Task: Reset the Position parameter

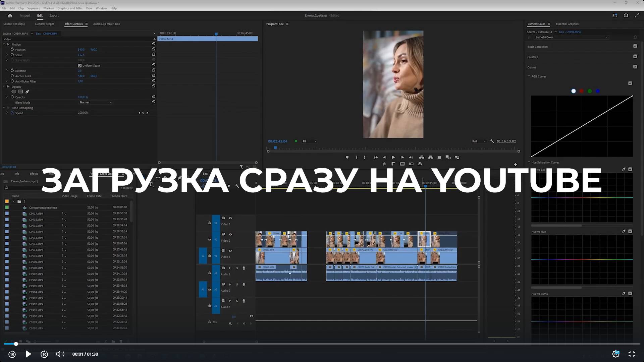Action: pyautogui.click(x=154, y=49)
